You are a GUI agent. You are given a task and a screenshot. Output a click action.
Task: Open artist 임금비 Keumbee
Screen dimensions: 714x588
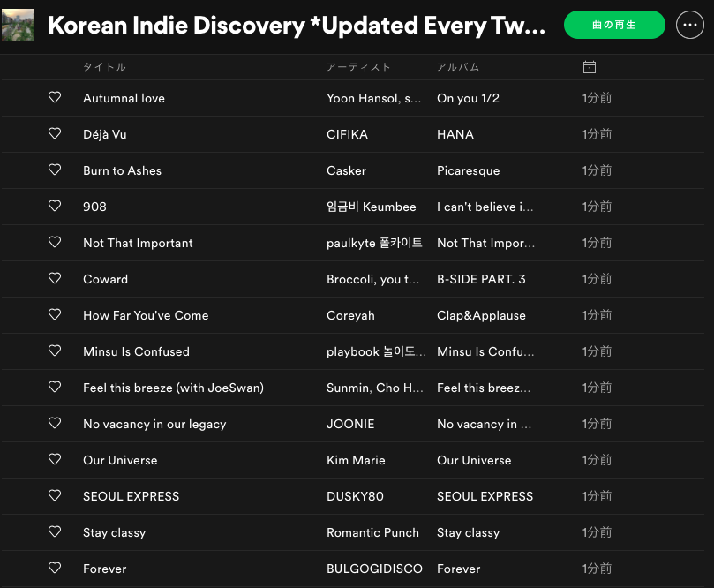(371, 207)
